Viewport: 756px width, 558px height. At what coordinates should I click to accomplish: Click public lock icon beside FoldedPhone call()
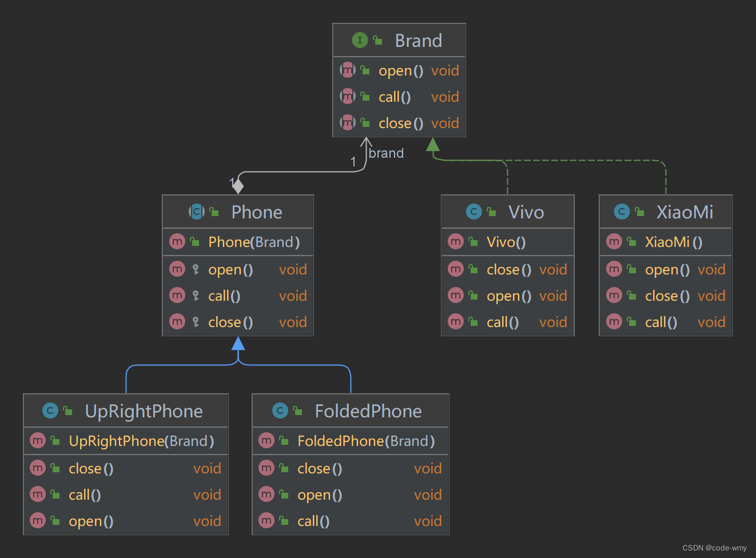284,520
